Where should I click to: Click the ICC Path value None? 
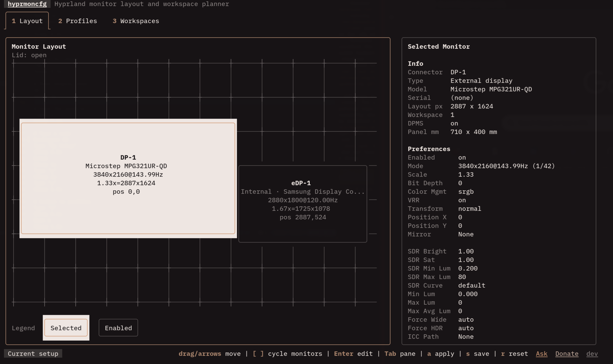tap(466, 337)
